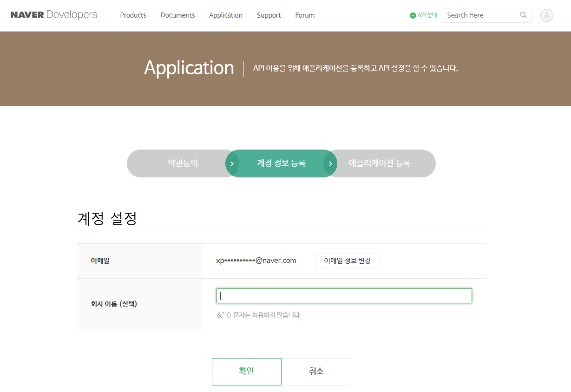The height and width of the screenshot is (392, 571).
Task: Click the search magnifier icon
Action: click(x=523, y=15)
